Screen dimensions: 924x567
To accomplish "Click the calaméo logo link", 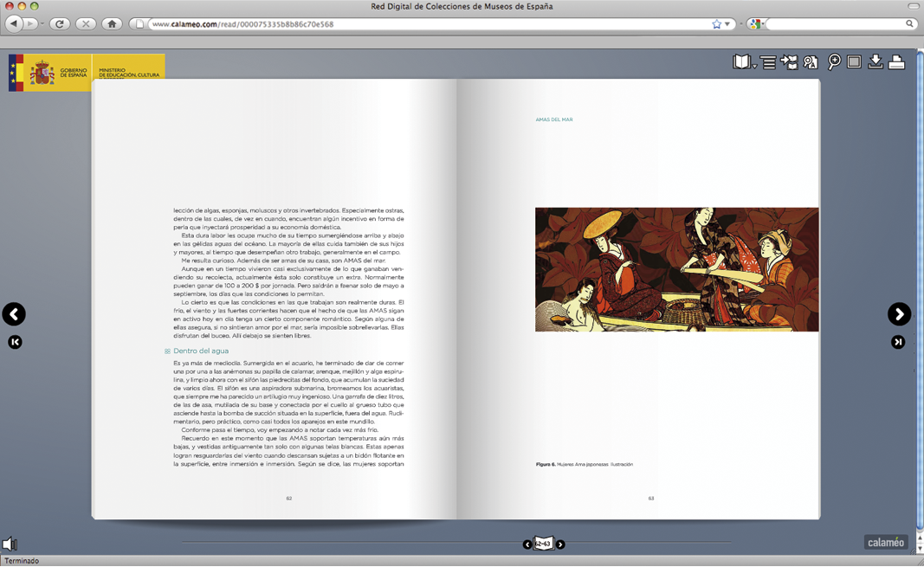I will tap(886, 543).
